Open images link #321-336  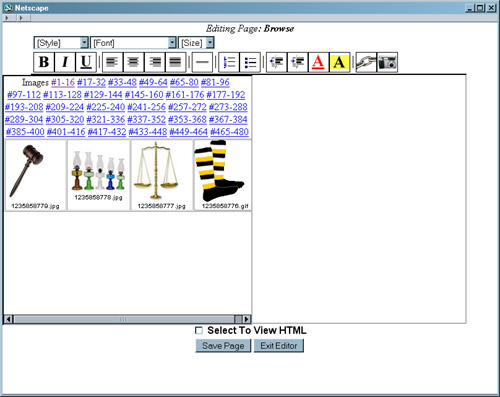pyautogui.click(x=106, y=119)
